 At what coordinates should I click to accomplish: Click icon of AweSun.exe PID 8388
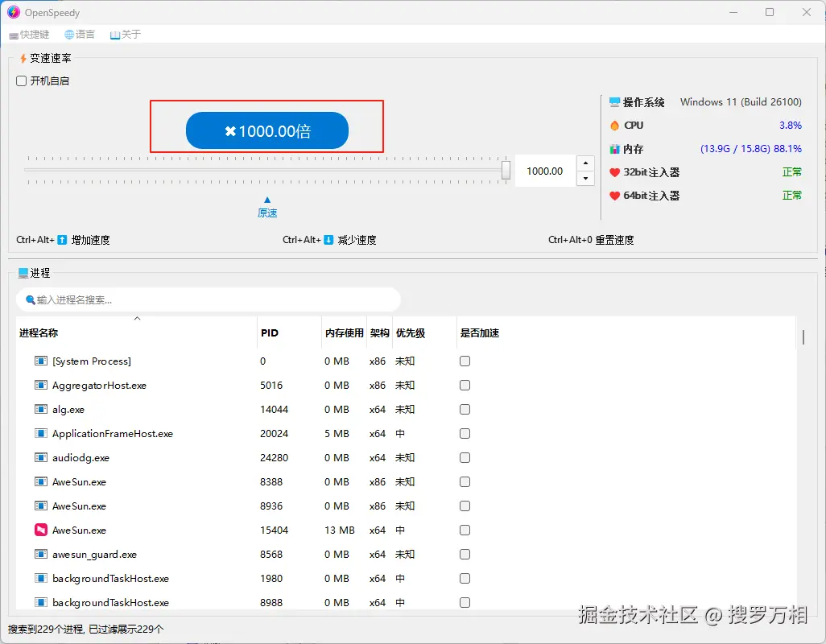point(40,482)
